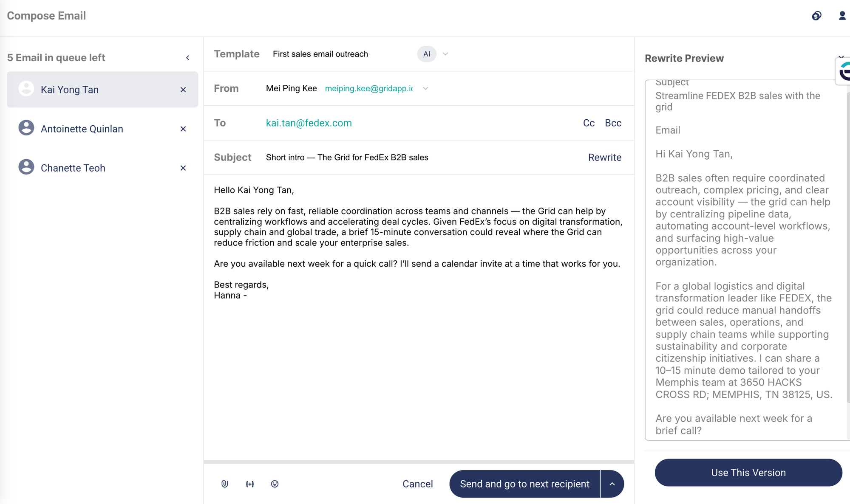Viewport: 850px width, 504px height.
Task: Insert a variable with the braces icon
Action: [x=250, y=484]
